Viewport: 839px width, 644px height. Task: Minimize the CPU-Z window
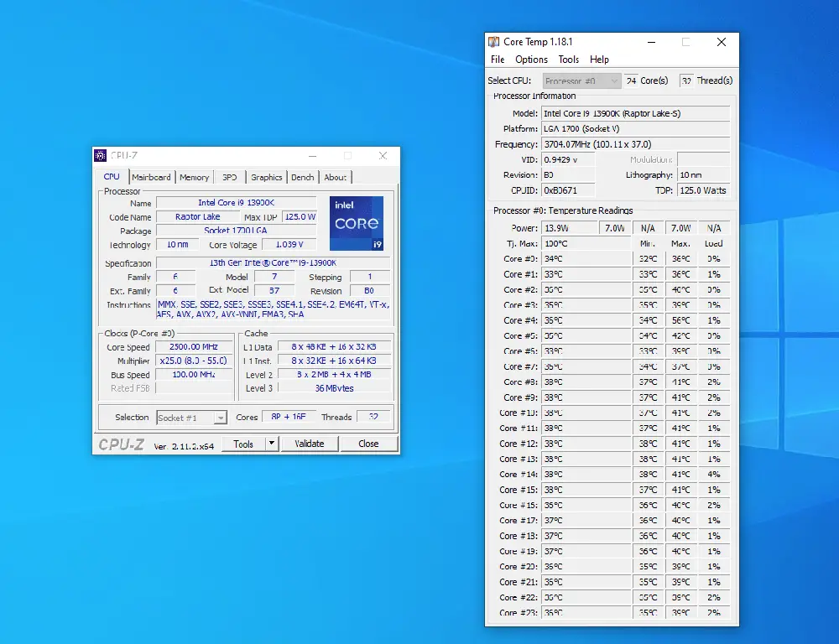[x=312, y=156]
